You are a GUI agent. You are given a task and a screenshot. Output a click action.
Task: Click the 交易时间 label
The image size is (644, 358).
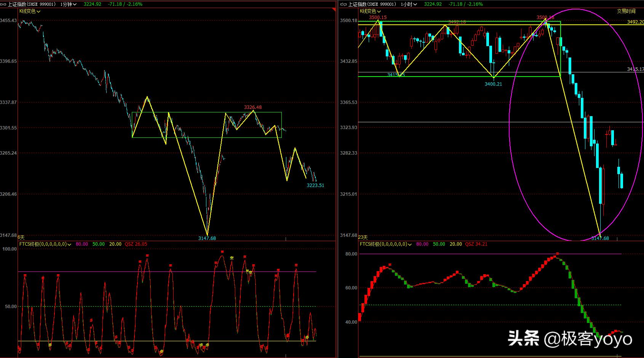[x=626, y=11]
